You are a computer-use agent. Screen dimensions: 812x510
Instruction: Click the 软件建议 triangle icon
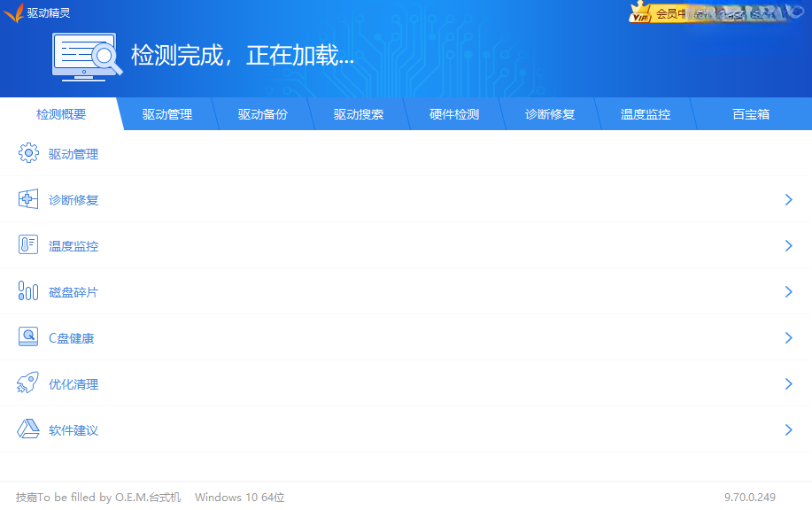(x=28, y=429)
